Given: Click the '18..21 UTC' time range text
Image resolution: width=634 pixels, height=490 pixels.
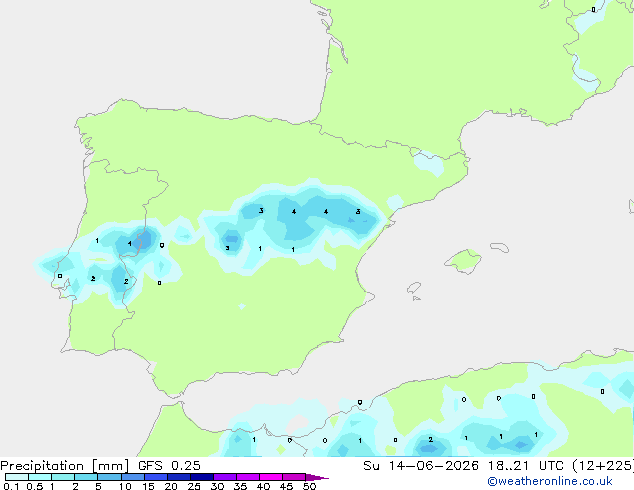Looking at the screenshot, I should pyautogui.click(x=526, y=466).
